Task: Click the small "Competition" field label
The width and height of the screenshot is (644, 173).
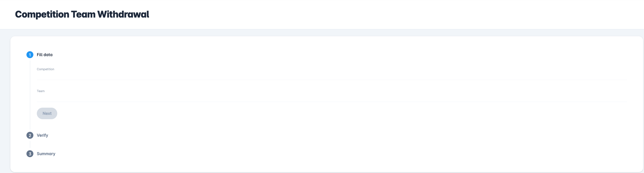Action: 45,69
